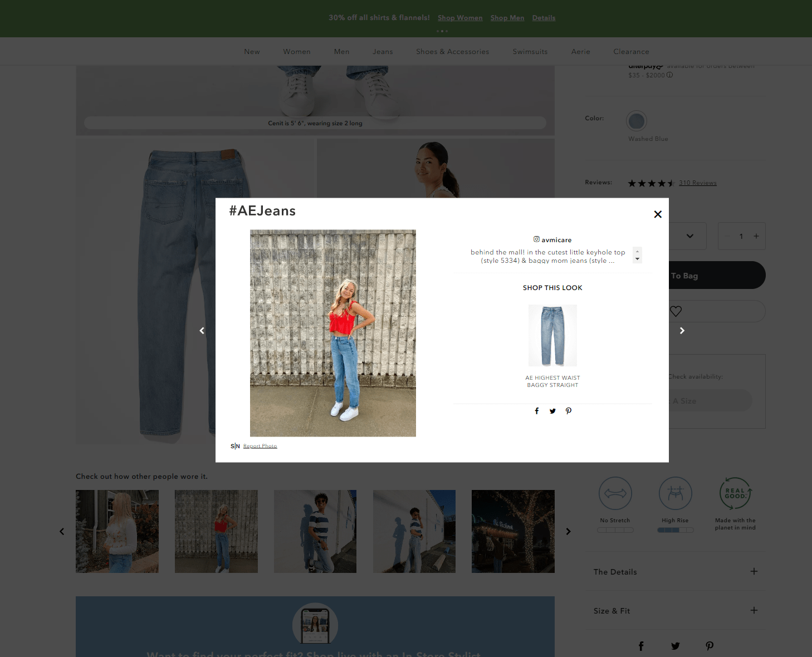
Task: Expand The Details section
Action: 676,572
